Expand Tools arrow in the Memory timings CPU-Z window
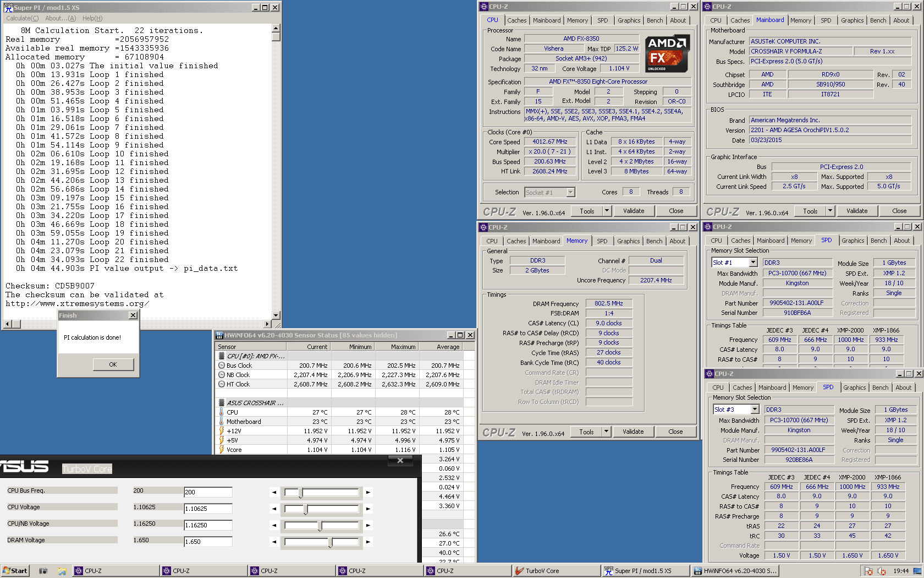Viewport: 924px width, 578px height. 606,432
